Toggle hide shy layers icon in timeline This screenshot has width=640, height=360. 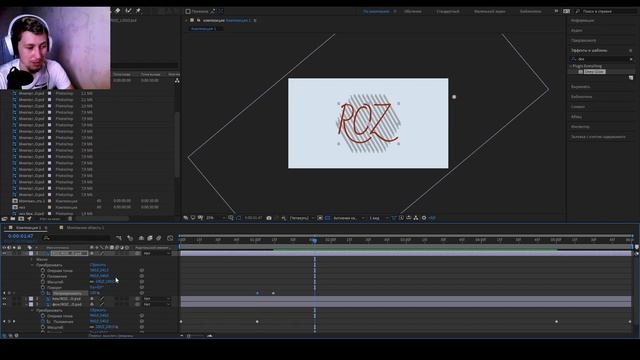pos(141,238)
